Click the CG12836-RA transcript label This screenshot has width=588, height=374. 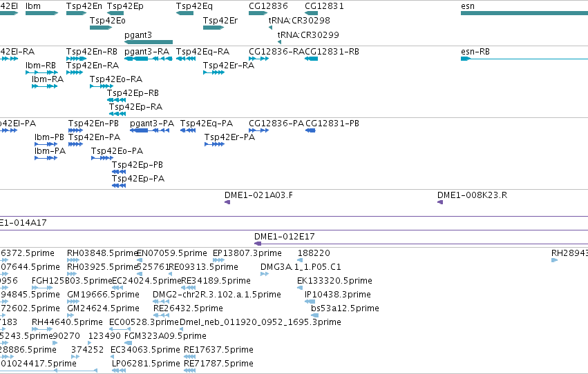pos(276,51)
